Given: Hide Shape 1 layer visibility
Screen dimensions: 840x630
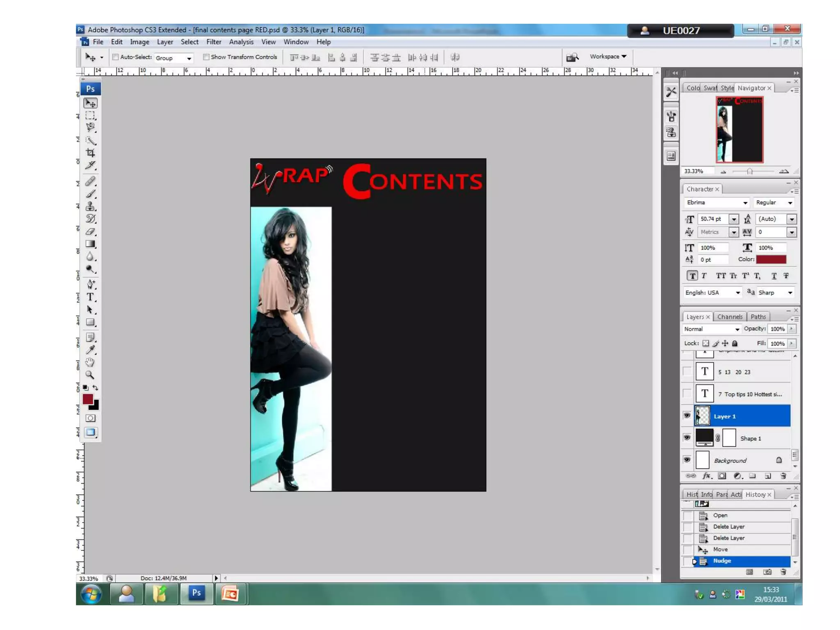Looking at the screenshot, I should pyautogui.click(x=687, y=438).
